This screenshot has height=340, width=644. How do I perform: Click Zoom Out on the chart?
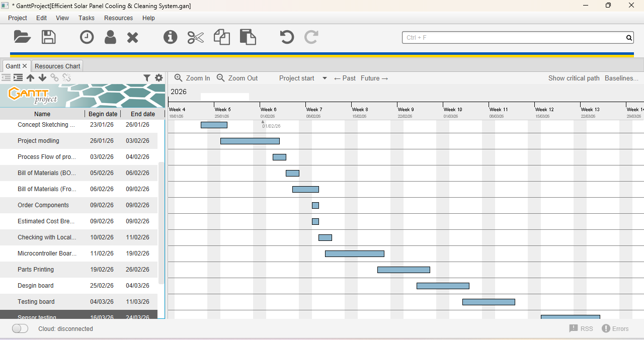coord(237,78)
